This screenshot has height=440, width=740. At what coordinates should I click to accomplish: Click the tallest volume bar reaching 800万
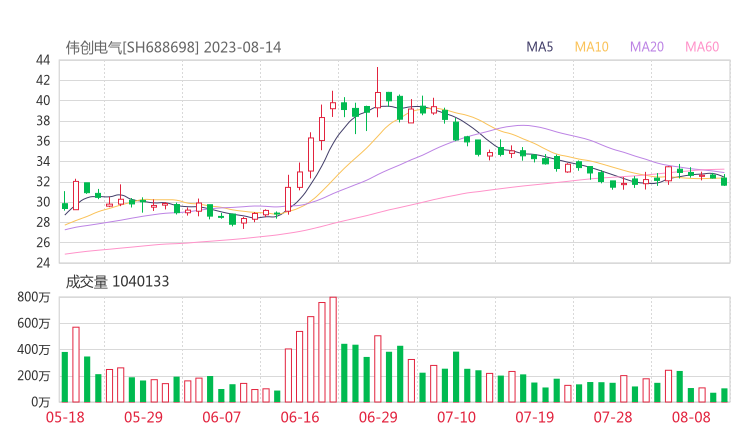coord(333,350)
